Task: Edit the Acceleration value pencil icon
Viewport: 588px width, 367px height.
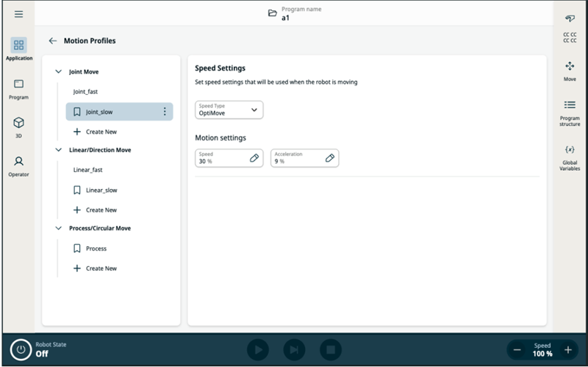Action: tap(330, 158)
